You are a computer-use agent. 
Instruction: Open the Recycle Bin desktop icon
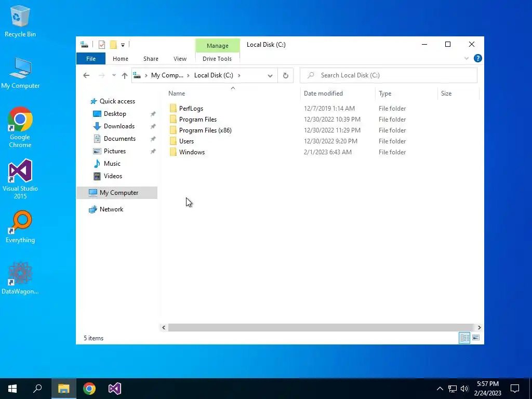pos(20,21)
